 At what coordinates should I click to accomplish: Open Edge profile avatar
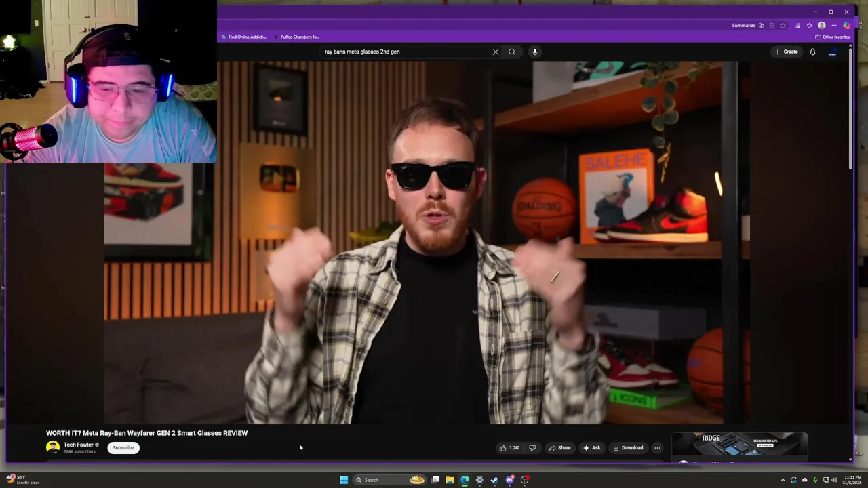822,26
